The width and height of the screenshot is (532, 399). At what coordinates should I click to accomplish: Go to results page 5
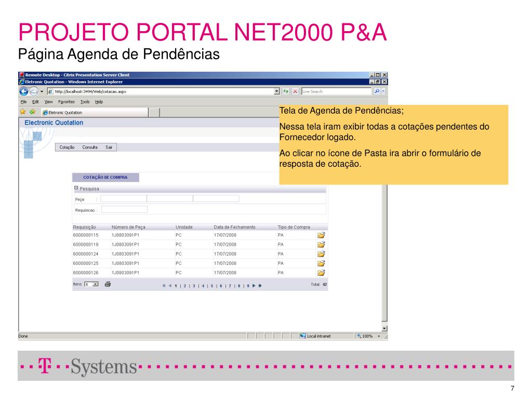212,286
